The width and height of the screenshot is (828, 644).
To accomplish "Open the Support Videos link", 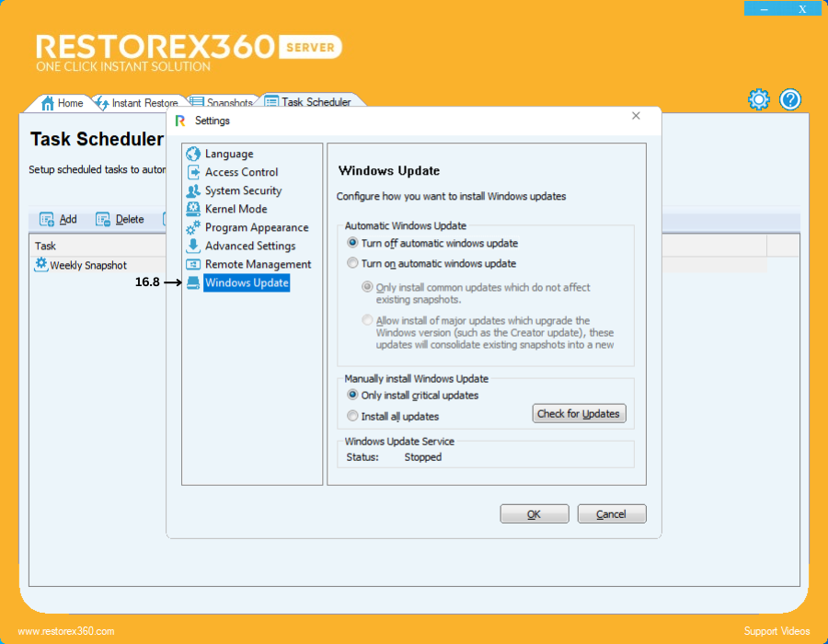I will click(x=776, y=631).
